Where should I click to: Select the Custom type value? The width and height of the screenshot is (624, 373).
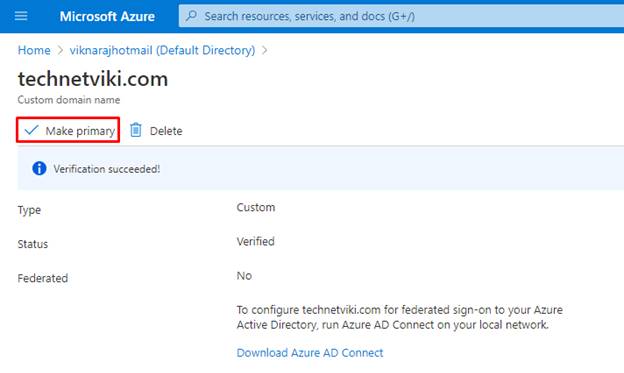click(255, 207)
